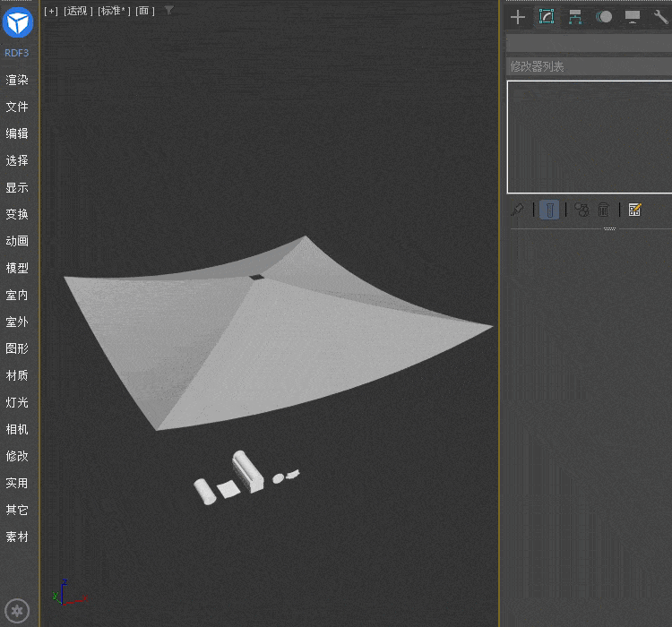The width and height of the screenshot is (672, 627).
Task: Click the [+] viewport menu label
Action: pyautogui.click(x=51, y=11)
